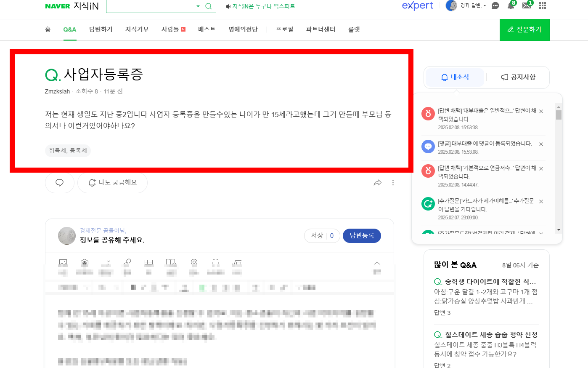Open the bell notifications icon with badge 8

coord(511,5)
